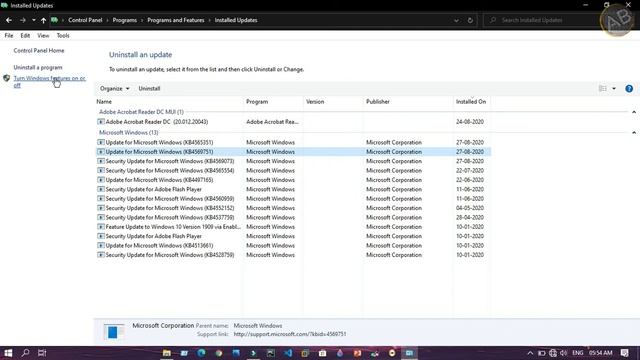Image resolution: width=640 pixels, height=360 pixels.
Task: Click the Search Installed Updates box
Action: point(541,20)
